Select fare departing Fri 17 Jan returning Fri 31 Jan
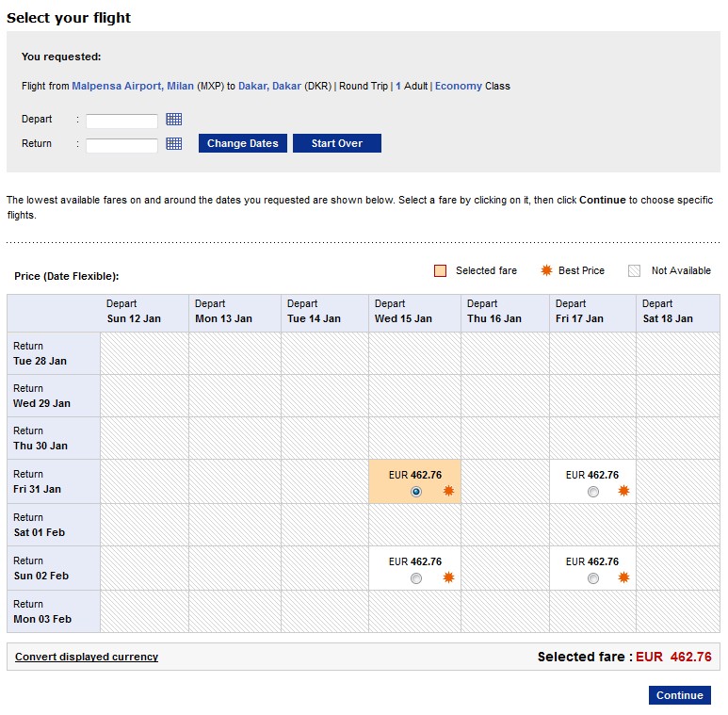This screenshot has width=728, height=715. [x=593, y=492]
